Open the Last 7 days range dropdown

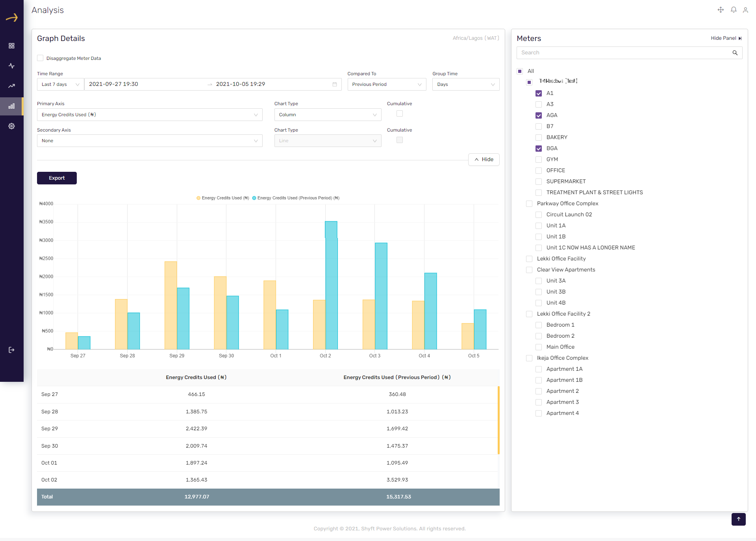[60, 84]
